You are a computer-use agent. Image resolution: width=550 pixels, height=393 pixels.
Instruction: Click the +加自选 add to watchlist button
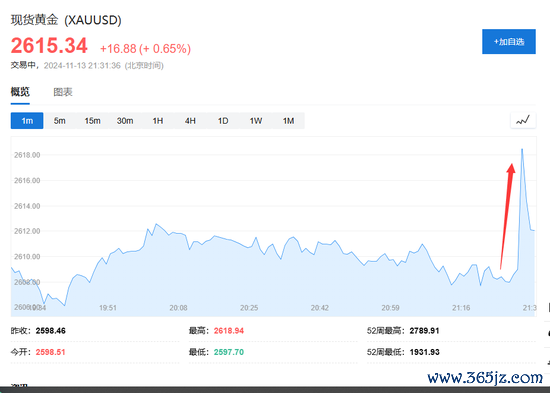509,41
